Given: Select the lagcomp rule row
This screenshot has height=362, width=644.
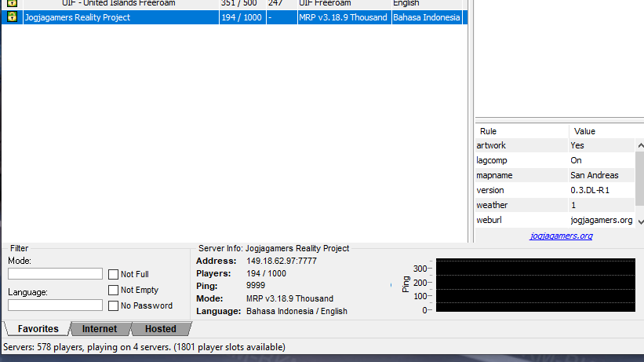Looking at the screenshot, I should [555, 160].
